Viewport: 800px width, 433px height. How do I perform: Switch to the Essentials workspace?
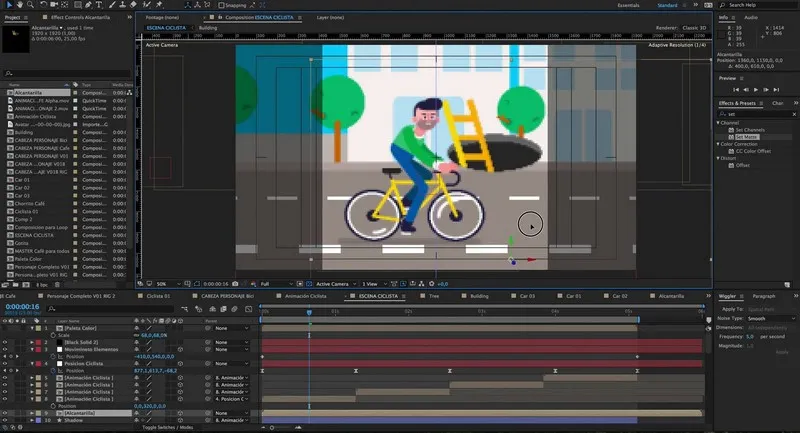pyautogui.click(x=628, y=5)
